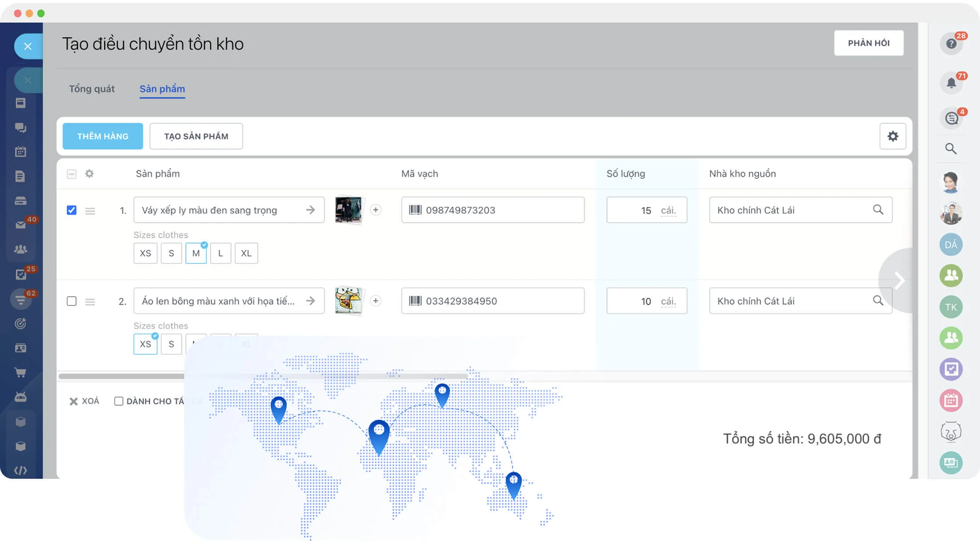This screenshot has width=980, height=541.
Task: Click the THÊM HÀNG button
Action: pyautogui.click(x=102, y=136)
